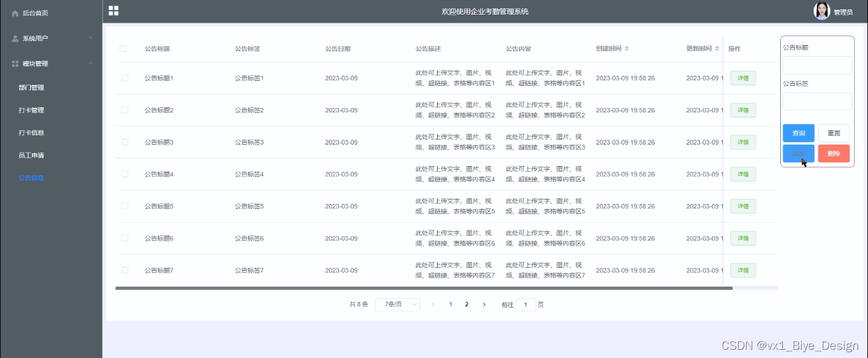Open 详情 for 公告标题3 row
Viewport: 868px width, 358px height.
pyautogui.click(x=743, y=142)
